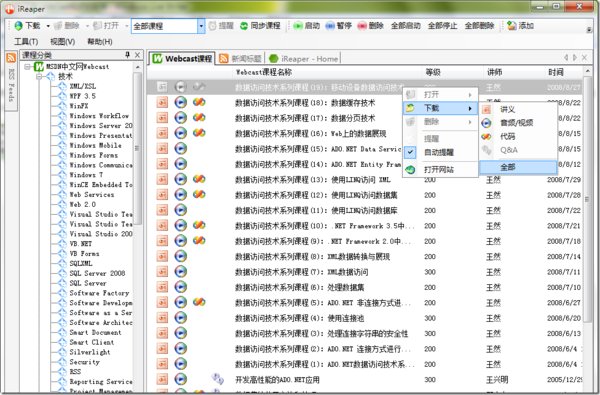The width and height of the screenshot is (600, 395).
Task: Toggle 自动提醒 checked menu item
Action: point(440,152)
